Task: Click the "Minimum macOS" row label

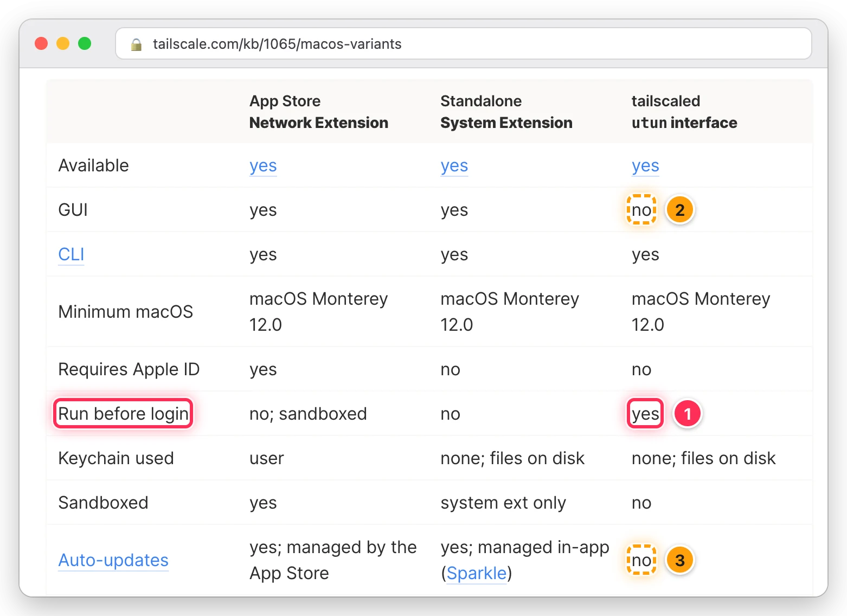Action: (x=126, y=312)
